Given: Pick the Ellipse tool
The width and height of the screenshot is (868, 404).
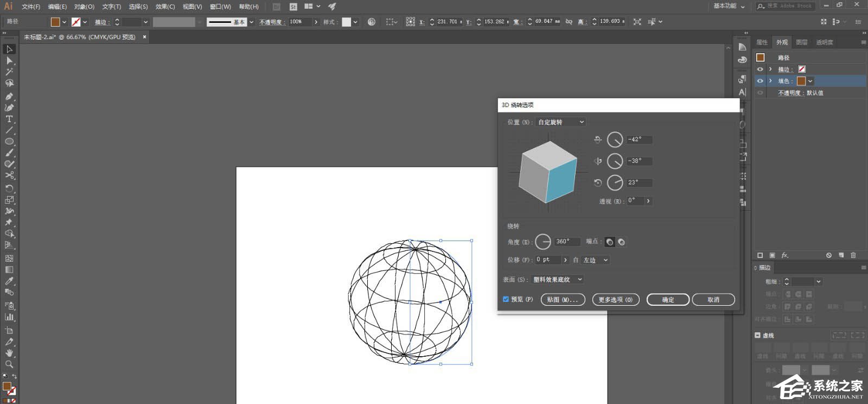Looking at the screenshot, I should click(x=9, y=142).
